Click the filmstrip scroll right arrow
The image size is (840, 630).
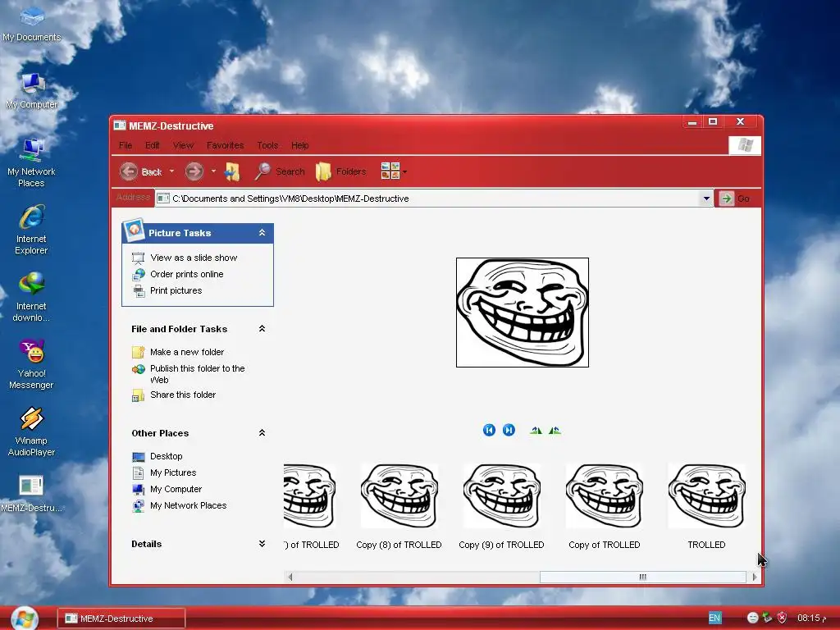(755, 577)
